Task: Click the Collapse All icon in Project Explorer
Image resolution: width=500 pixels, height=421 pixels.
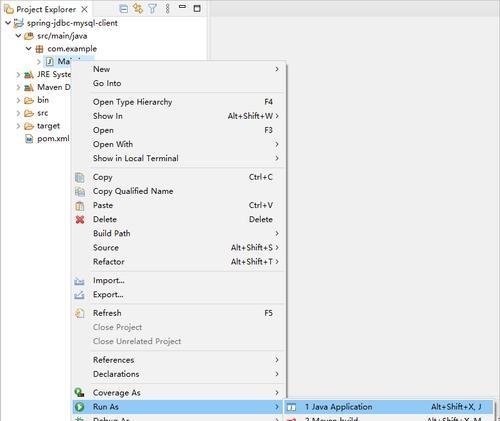Action: click(x=123, y=9)
